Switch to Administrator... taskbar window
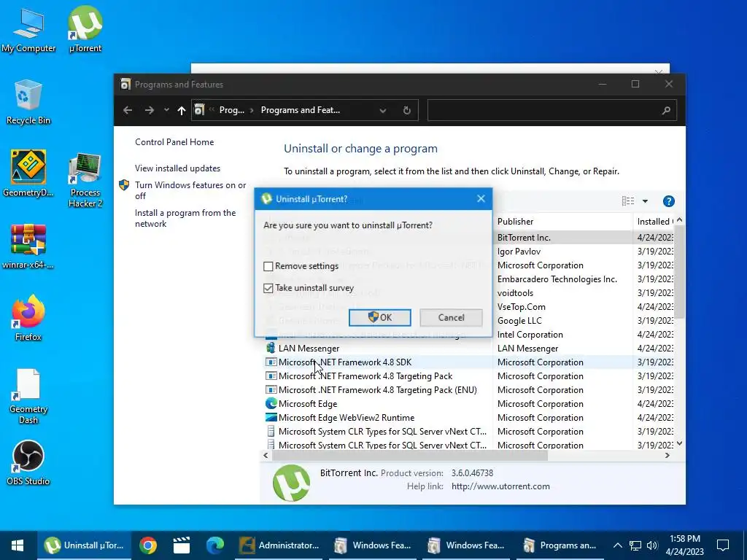 279,545
